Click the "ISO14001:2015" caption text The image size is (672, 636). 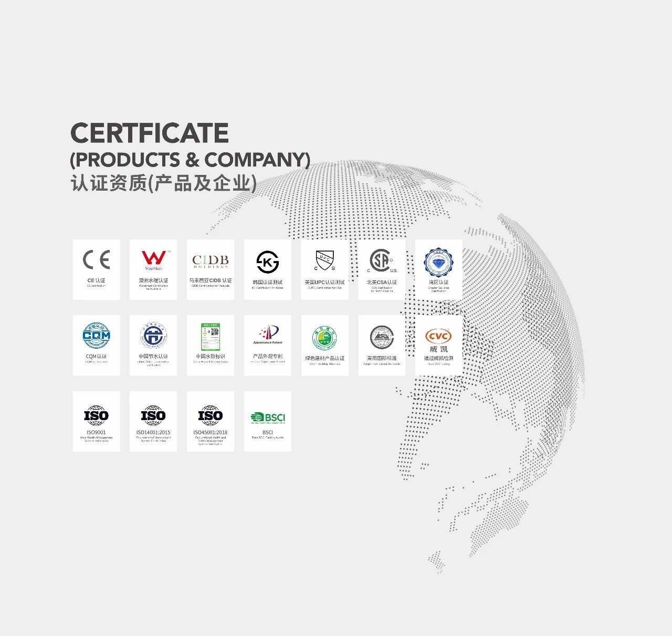(153, 433)
